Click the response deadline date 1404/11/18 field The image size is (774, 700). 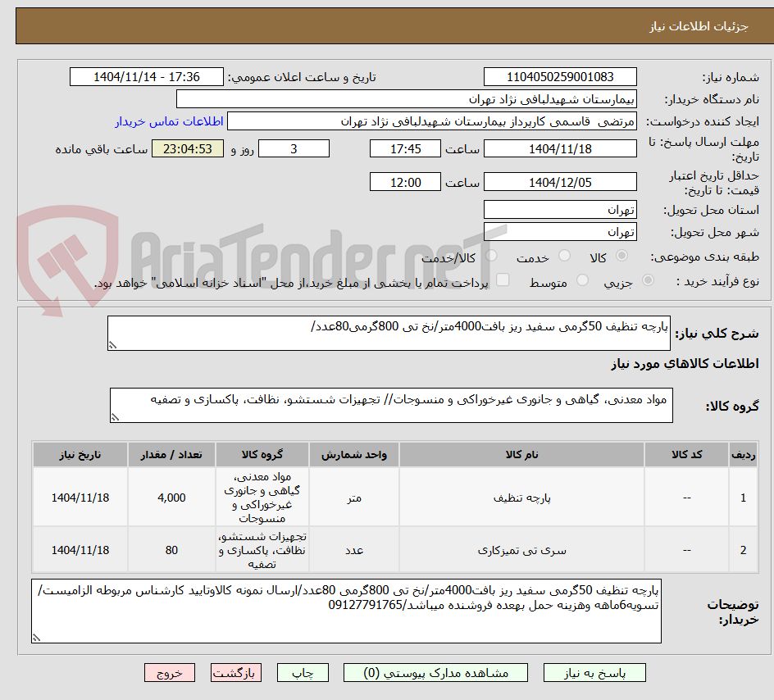pyautogui.click(x=560, y=148)
